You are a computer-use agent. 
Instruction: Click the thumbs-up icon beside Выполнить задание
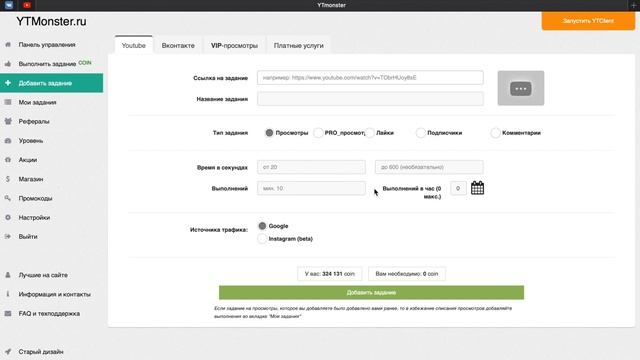click(x=8, y=64)
